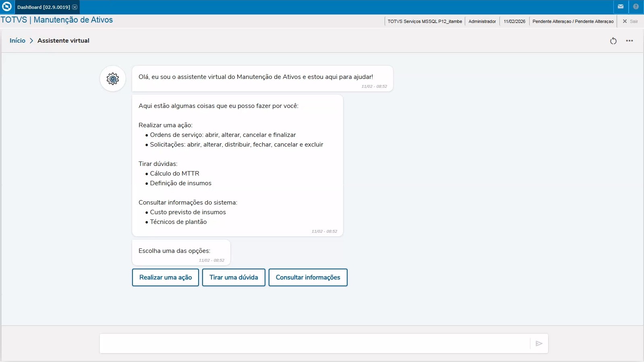Open the three-dot more options menu

[x=630, y=41]
